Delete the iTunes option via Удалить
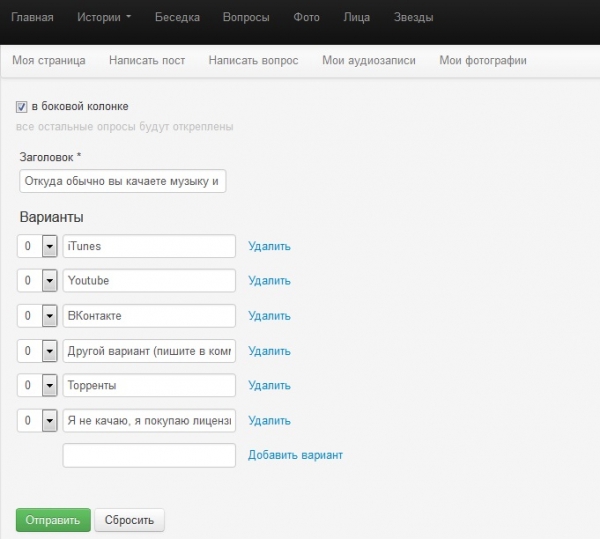Image resolution: width=600 pixels, height=539 pixels. pyautogui.click(x=269, y=246)
